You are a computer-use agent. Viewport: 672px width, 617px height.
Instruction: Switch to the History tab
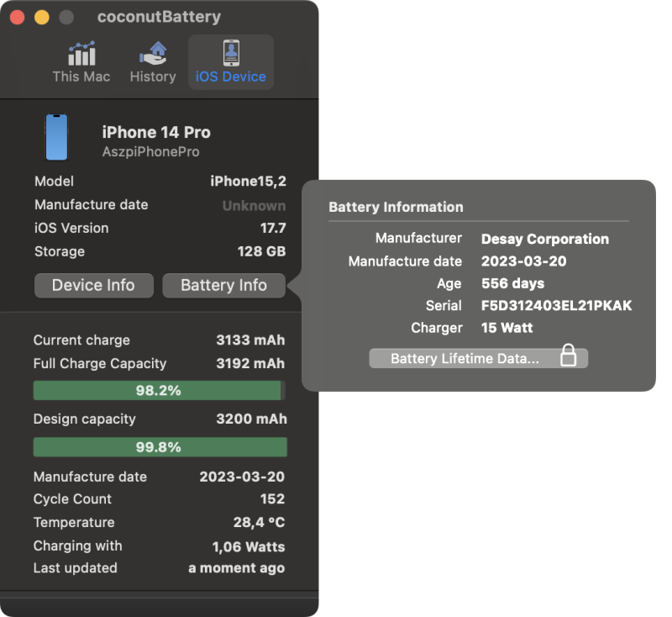point(153,62)
